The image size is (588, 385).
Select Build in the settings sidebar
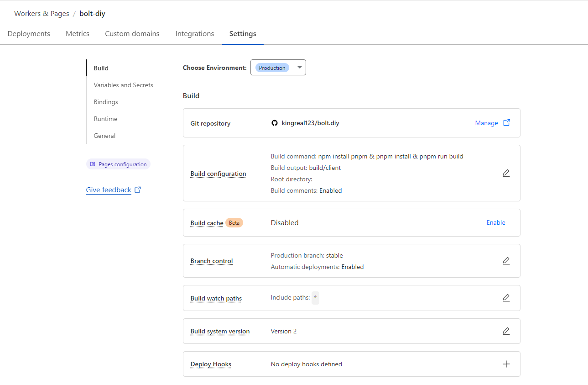(x=101, y=68)
